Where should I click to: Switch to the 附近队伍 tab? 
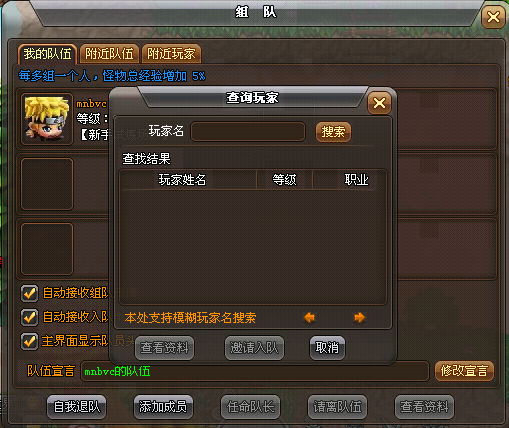(109, 54)
